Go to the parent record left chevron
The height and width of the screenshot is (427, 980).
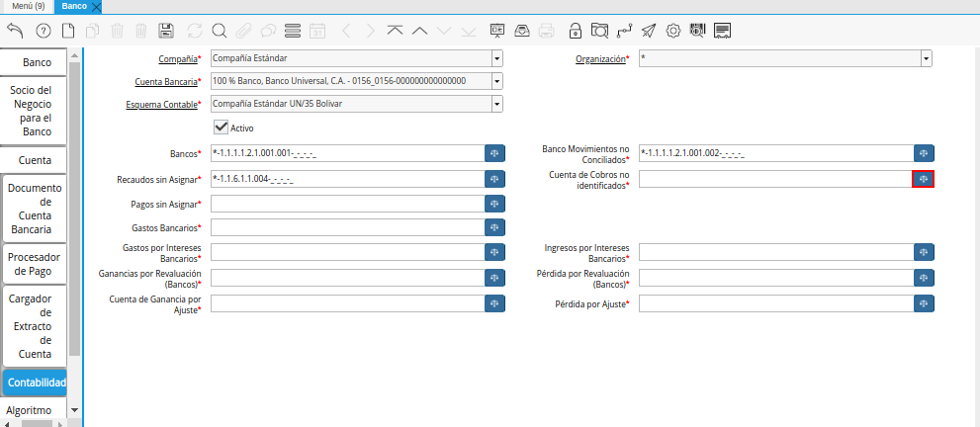click(x=347, y=30)
